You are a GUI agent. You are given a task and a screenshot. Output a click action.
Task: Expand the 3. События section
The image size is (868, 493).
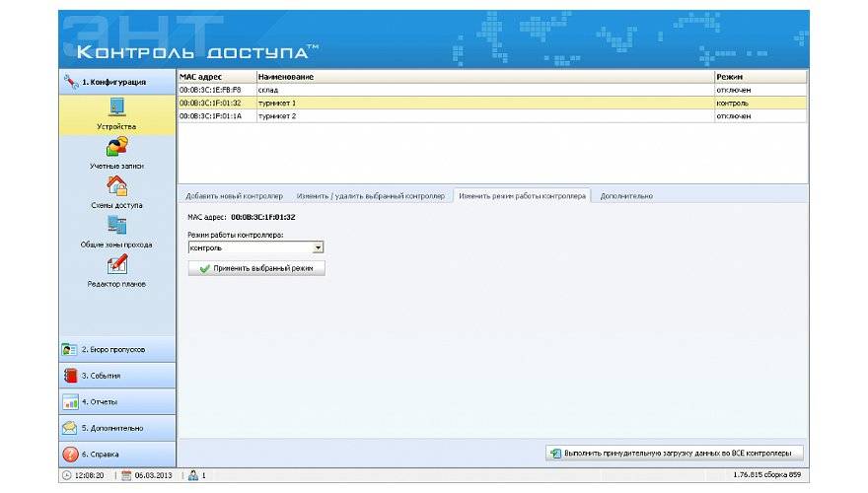tap(117, 376)
